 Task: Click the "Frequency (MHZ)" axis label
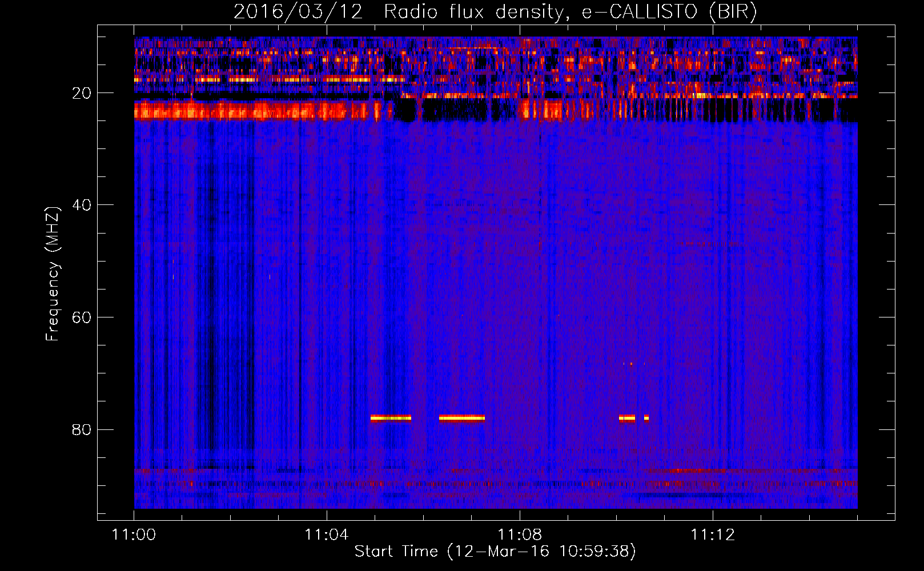click(53, 274)
